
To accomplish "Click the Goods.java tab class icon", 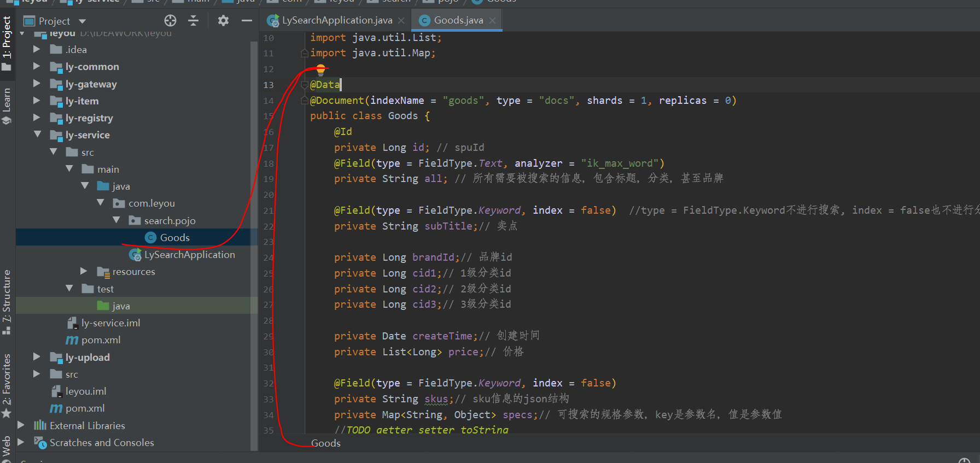I will [424, 20].
